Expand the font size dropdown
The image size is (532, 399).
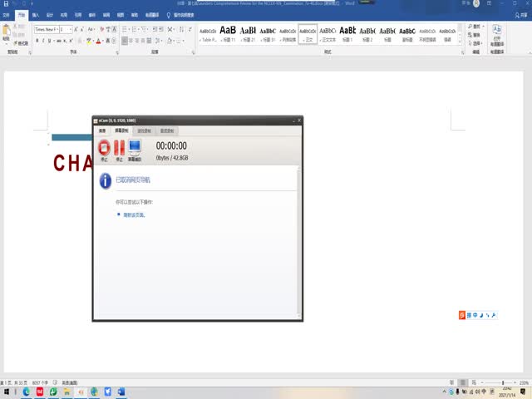[x=71, y=29]
